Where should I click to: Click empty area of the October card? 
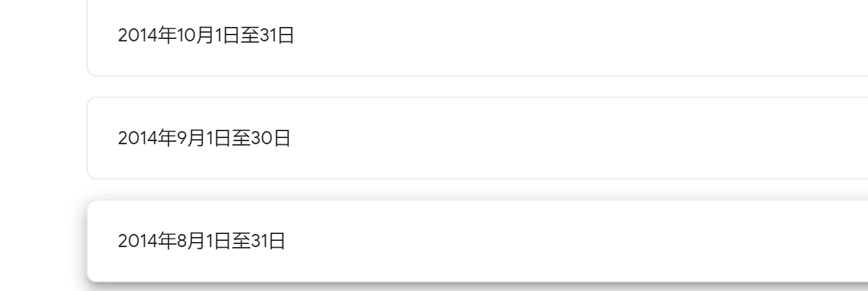(x=564, y=36)
